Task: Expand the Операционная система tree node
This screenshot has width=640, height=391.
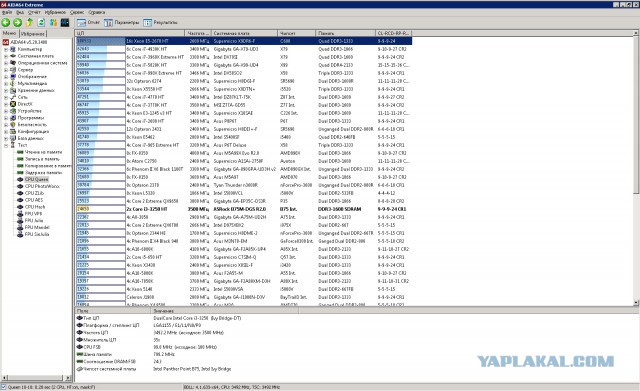Action: click(x=6, y=63)
